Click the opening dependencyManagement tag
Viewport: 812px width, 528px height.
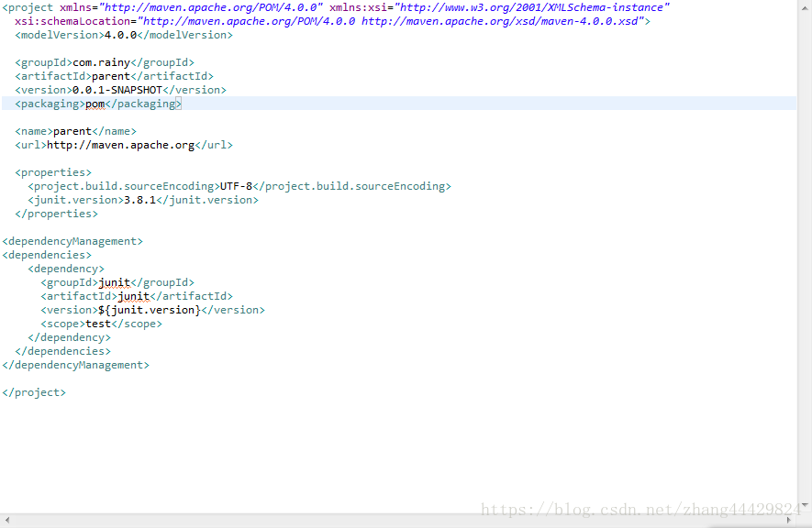coord(72,241)
